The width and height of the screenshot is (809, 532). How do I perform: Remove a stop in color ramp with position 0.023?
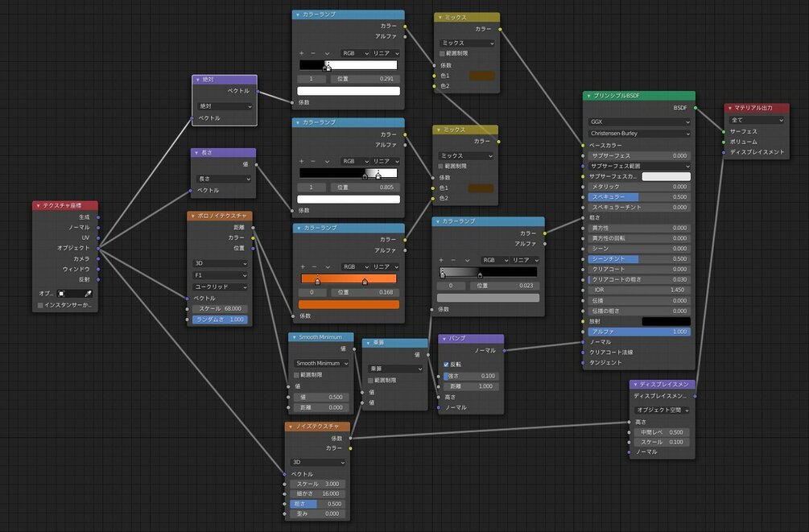pyautogui.click(x=453, y=260)
